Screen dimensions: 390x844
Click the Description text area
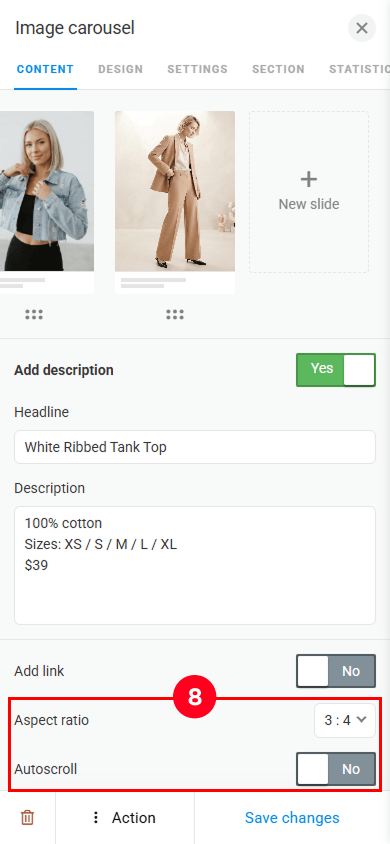pos(195,565)
